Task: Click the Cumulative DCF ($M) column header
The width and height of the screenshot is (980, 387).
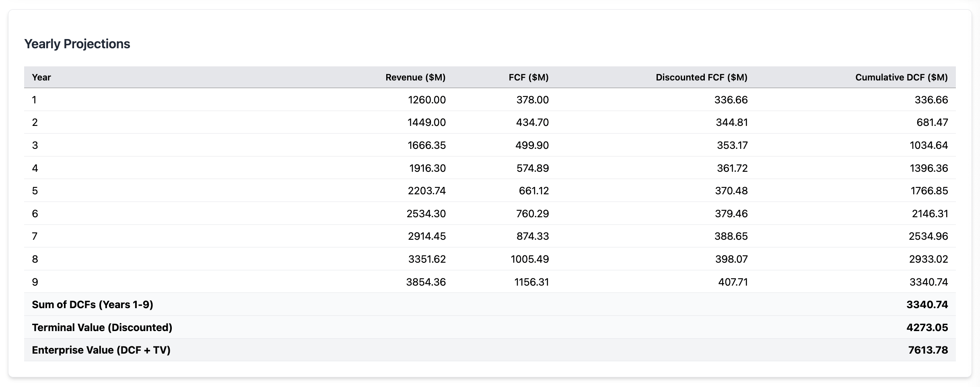Action: (901, 77)
